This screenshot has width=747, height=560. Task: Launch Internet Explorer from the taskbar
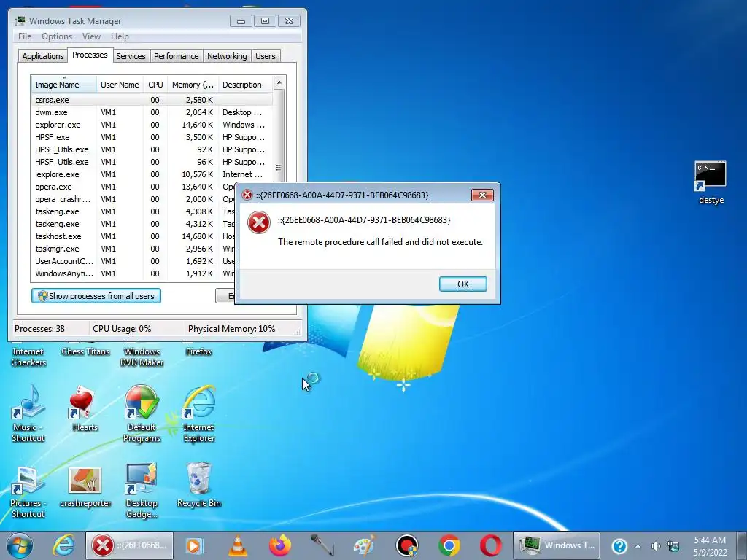(x=63, y=545)
